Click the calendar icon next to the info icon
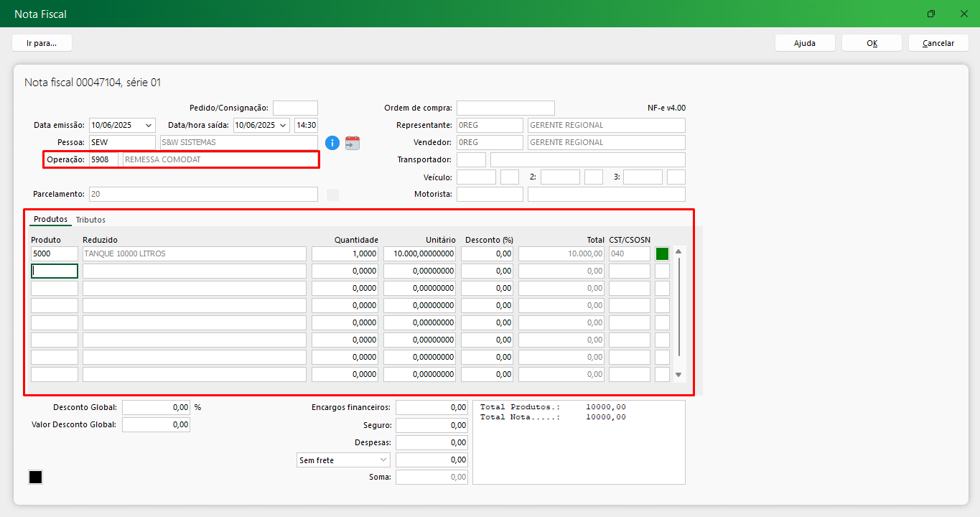 (352, 143)
